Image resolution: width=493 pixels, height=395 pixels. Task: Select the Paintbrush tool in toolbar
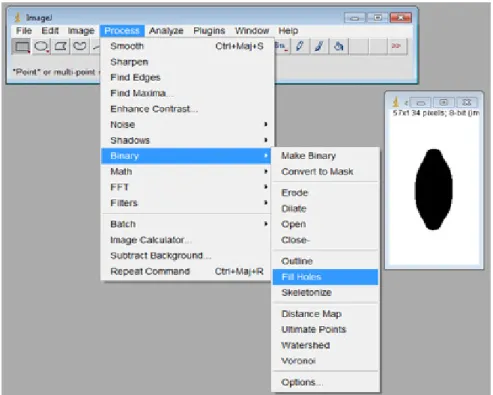(319, 46)
